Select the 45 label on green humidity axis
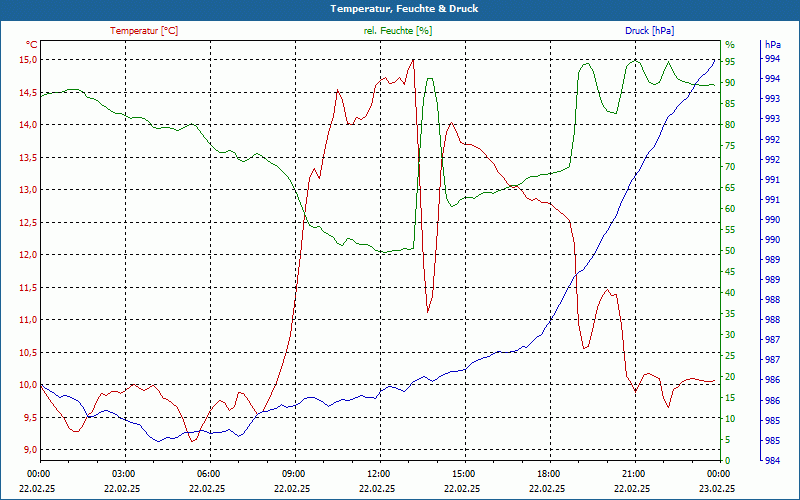 730,272
